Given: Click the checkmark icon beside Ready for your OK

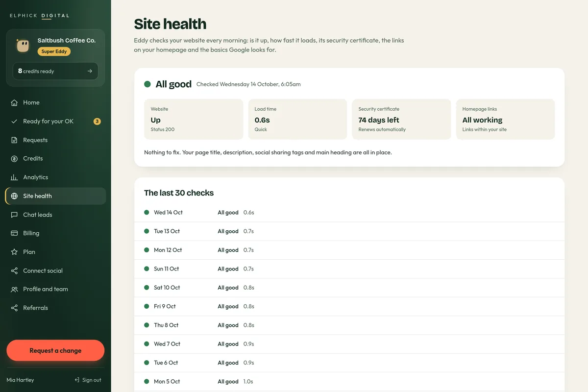Looking at the screenshot, I should 14,121.
